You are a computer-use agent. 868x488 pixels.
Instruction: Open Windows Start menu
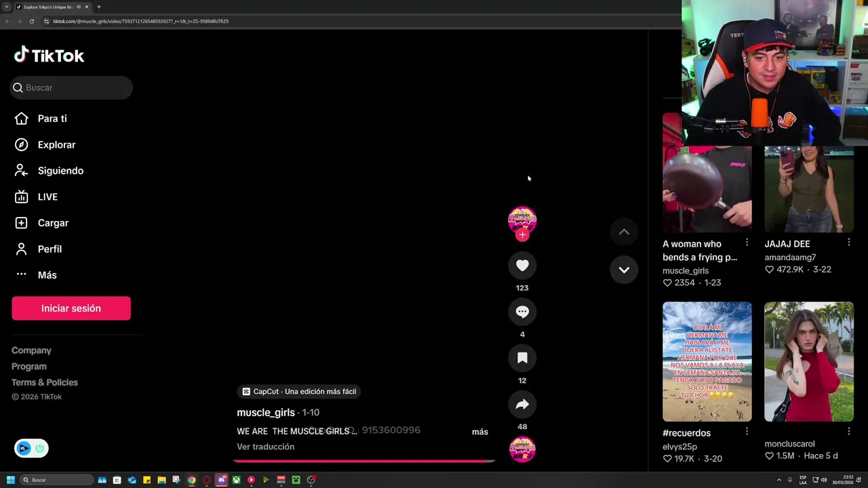tap(10, 480)
